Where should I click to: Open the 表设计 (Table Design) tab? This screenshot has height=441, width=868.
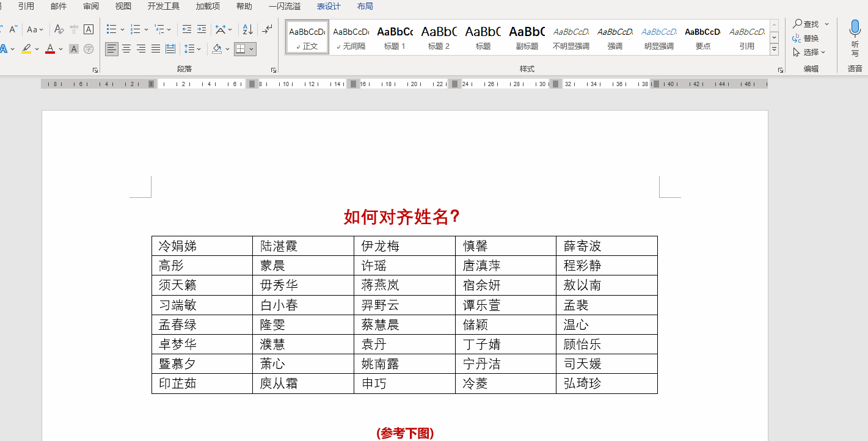click(329, 6)
